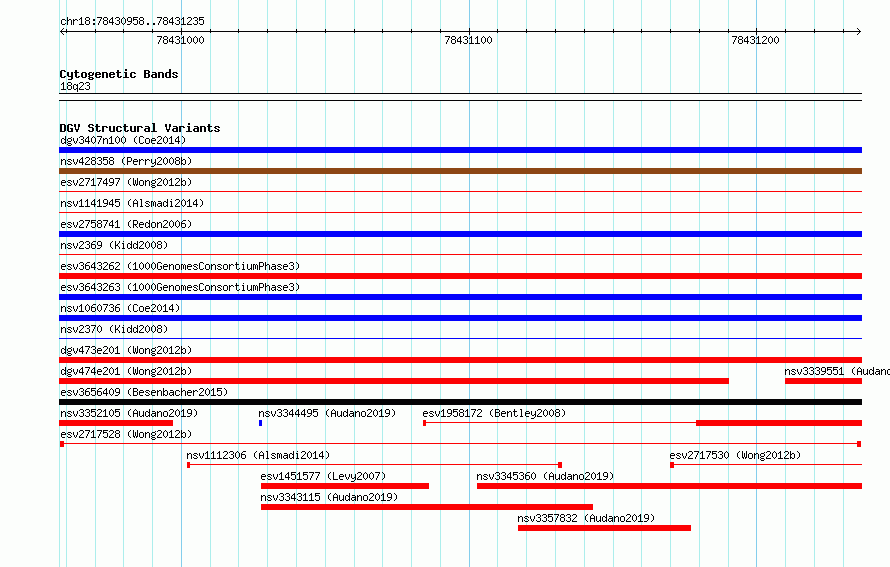Select the blue dgv3407n100 variant bar
The width and height of the screenshot is (890, 567).
coord(460,150)
